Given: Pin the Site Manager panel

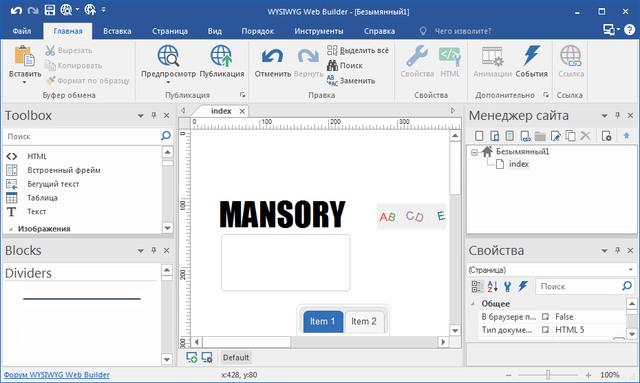Looking at the screenshot, I should 618,115.
